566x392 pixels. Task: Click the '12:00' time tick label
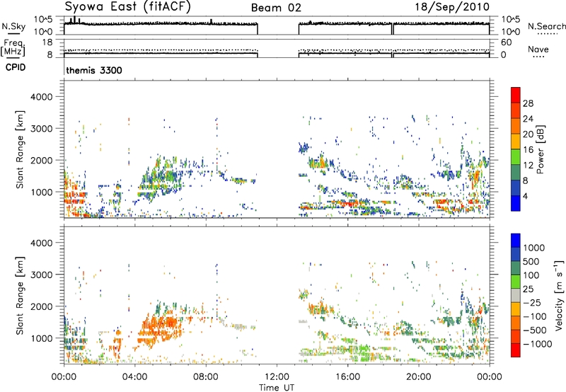point(277,377)
